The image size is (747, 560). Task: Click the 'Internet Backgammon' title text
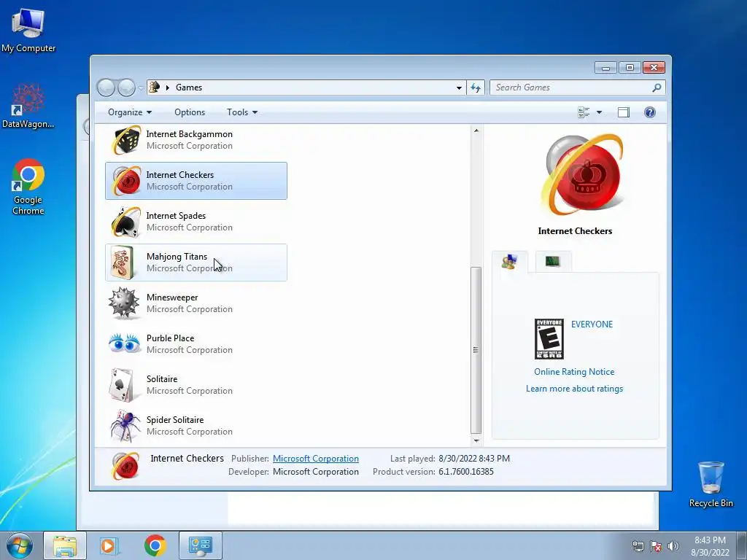click(x=189, y=134)
